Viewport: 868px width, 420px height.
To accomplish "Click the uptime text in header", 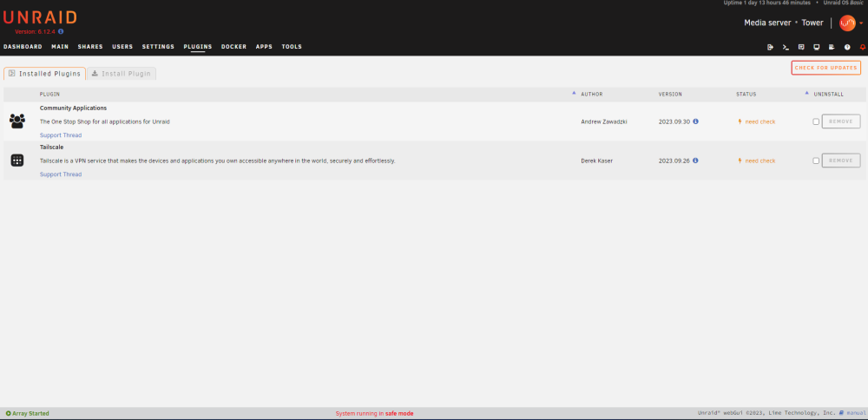I will (x=766, y=3).
